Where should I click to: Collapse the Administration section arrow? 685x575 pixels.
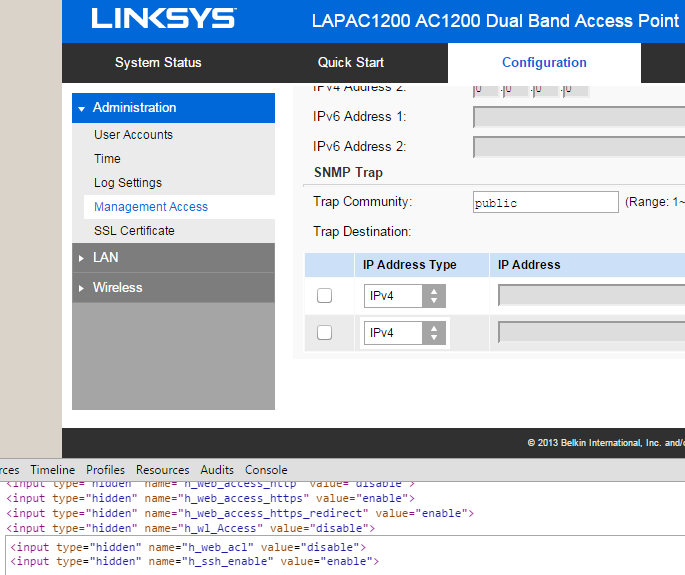pyautogui.click(x=81, y=109)
